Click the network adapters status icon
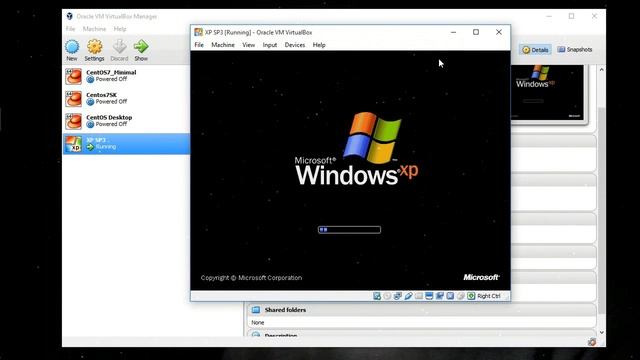This screenshot has width=640, height=360. (x=398, y=296)
